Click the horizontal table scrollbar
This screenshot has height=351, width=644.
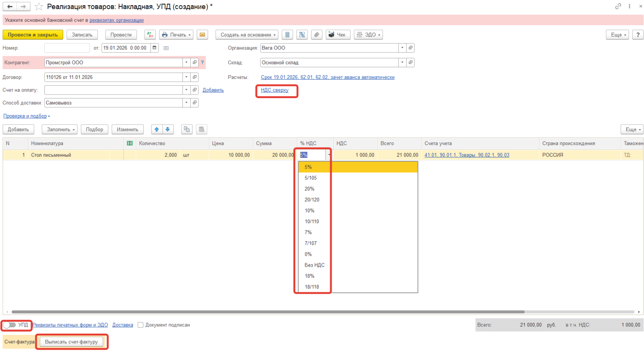[x=268, y=312]
